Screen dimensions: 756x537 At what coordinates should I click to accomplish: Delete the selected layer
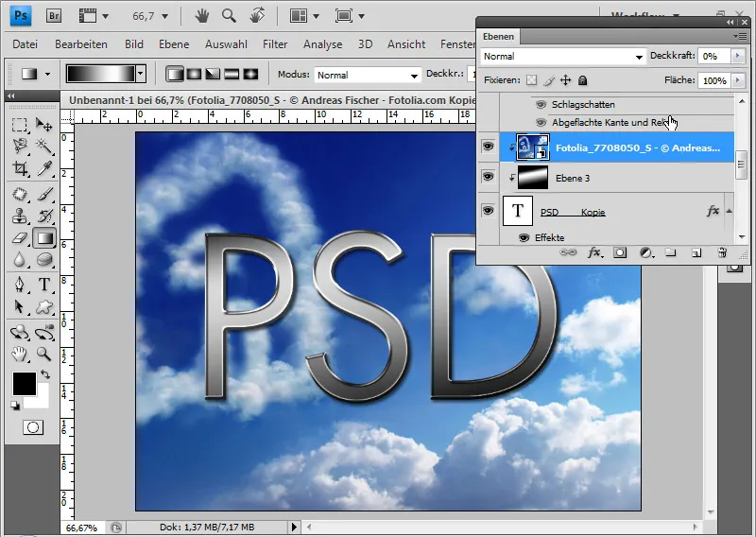722,252
